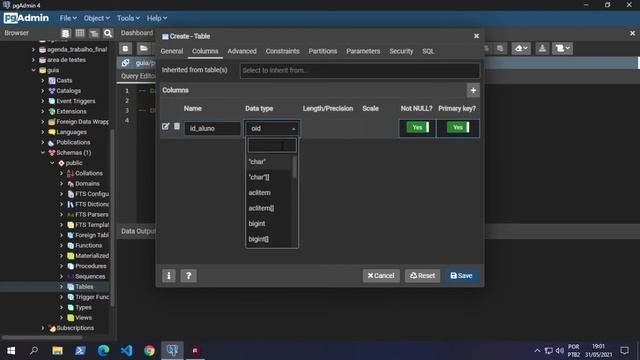This screenshot has width=640, height=360.
Task: Collapse the Schemas (1) node
Action: [43, 153]
